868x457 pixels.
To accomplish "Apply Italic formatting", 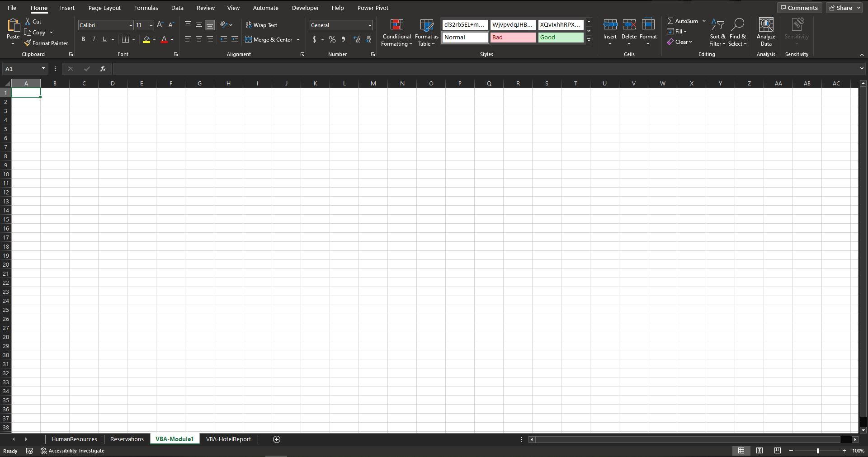I will tap(94, 39).
